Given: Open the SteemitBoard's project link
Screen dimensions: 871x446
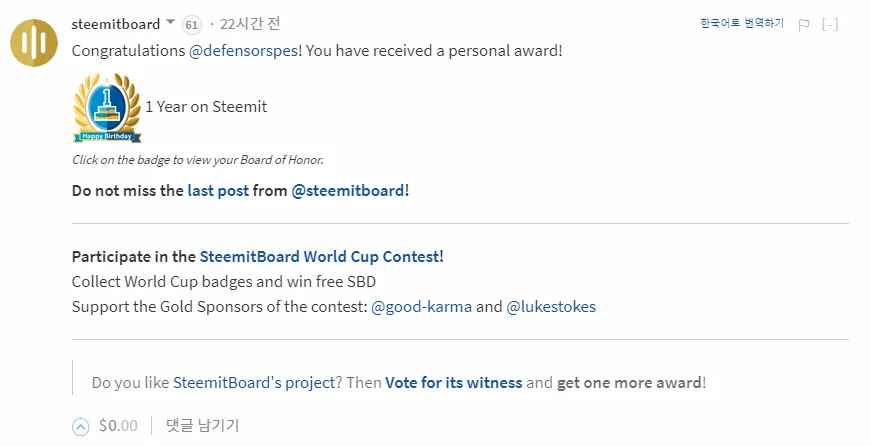Looking at the screenshot, I should pyautogui.click(x=254, y=383).
